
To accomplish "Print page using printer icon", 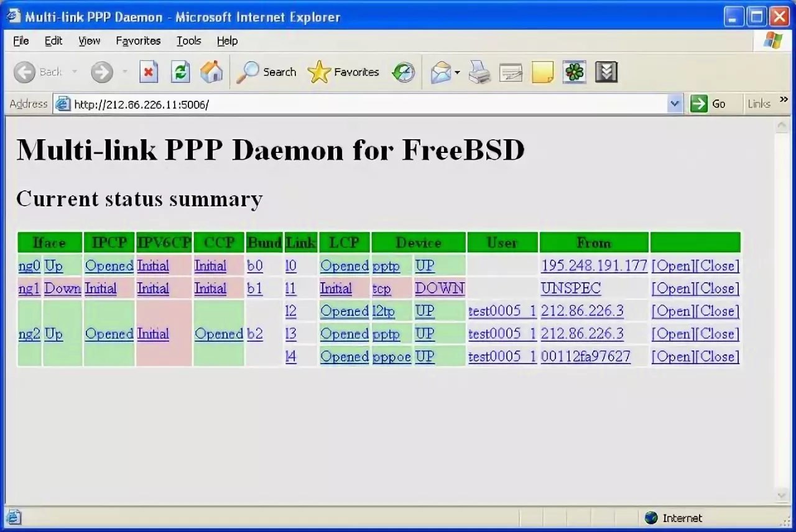I will [x=480, y=72].
